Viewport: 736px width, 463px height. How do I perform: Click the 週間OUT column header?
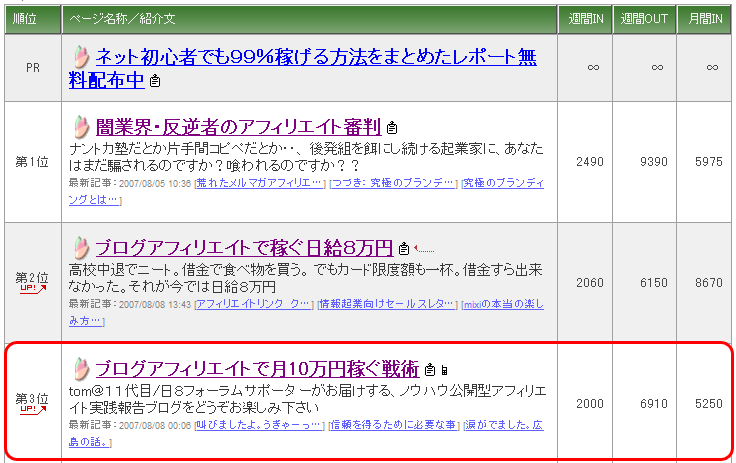pyautogui.click(x=644, y=19)
